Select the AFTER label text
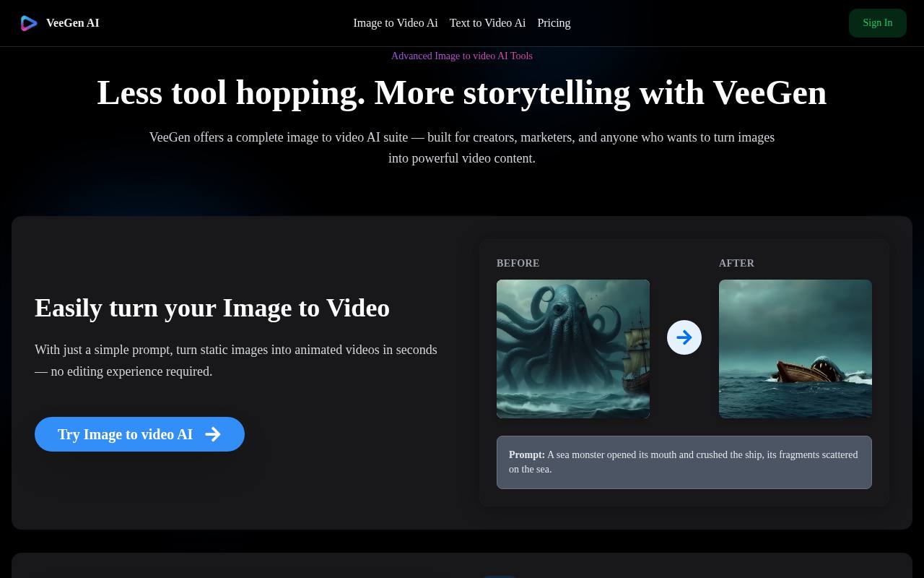 (736, 263)
